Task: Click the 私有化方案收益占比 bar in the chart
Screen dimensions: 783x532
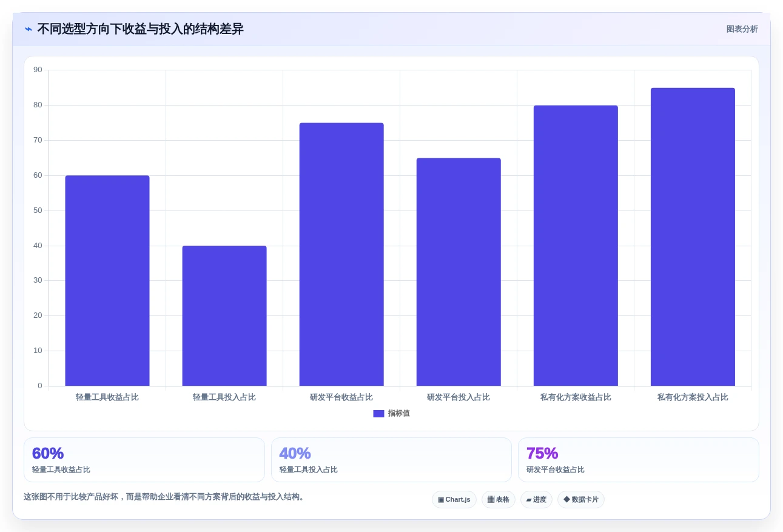Action: (x=576, y=246)
